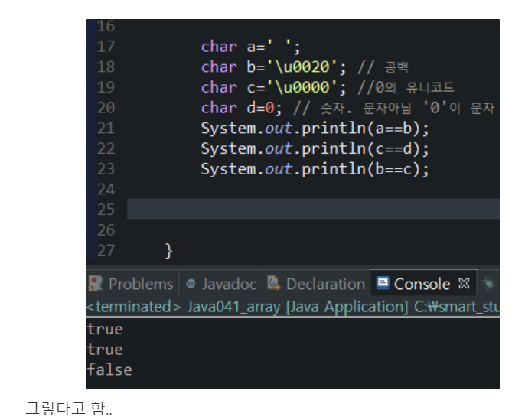Click the '숫자. 문자아님' comment on line 20
512x420 pixels.
click(366, 108)
